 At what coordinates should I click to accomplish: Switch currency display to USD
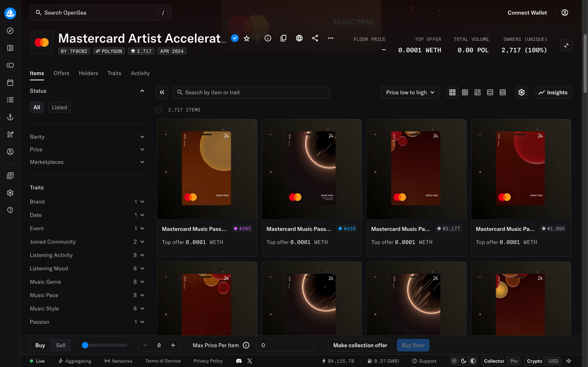[x=553, y=361]
